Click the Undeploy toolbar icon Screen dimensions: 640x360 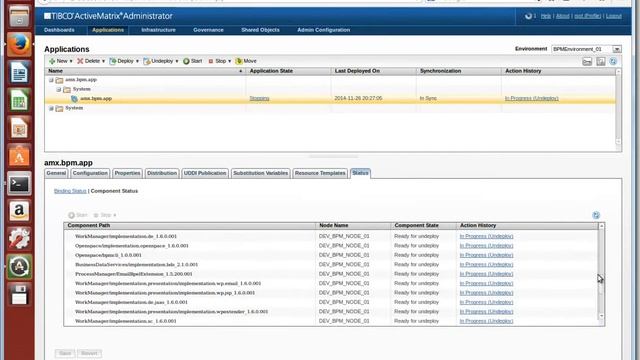point(147,61)
